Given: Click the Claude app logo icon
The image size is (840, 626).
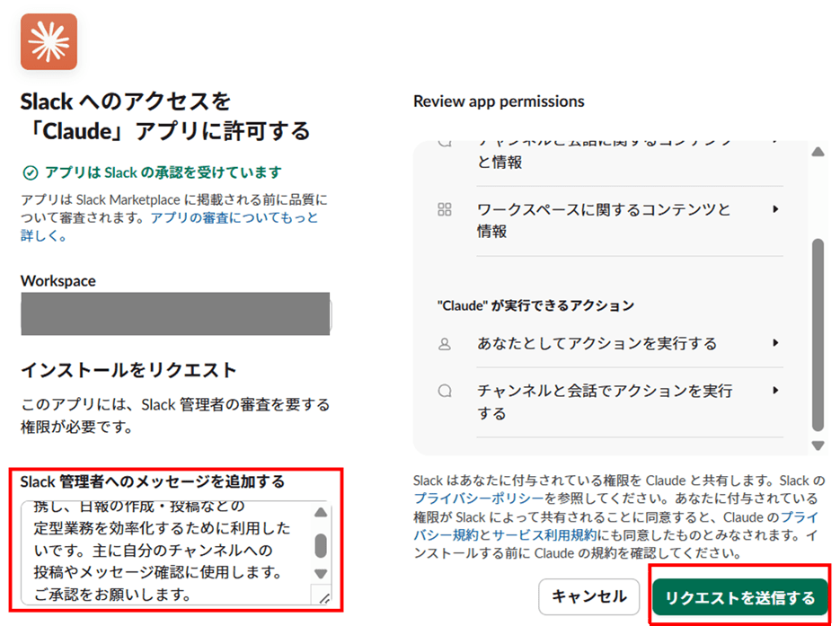Looking at the screenshot, I should (x=49, y=42).
